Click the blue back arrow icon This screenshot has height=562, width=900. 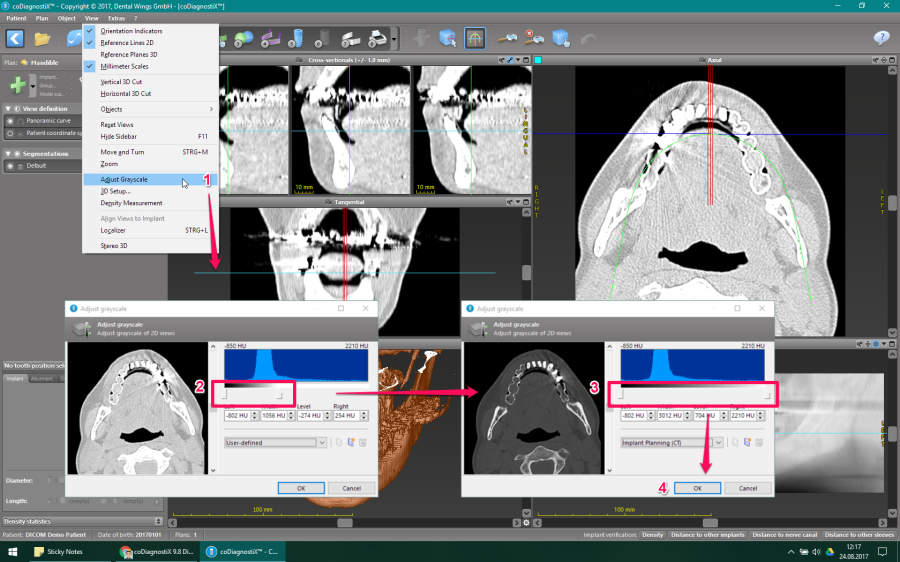click(x=15, y=38)
